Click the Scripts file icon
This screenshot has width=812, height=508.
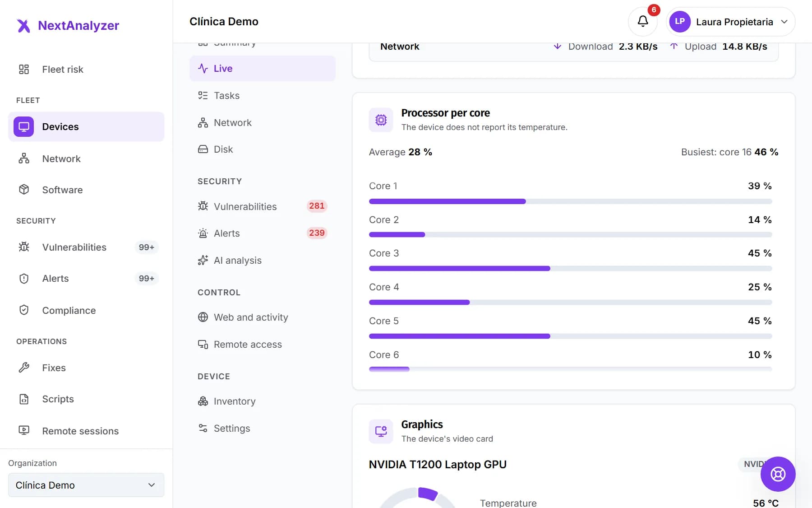pyautogui.click(x=24, y=399)
